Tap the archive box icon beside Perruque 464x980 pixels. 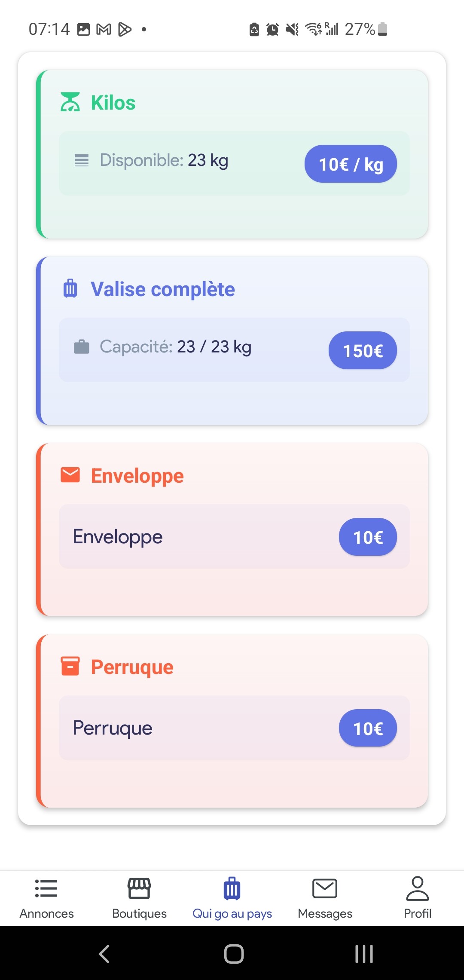pyautogui.click(x=70, y=666)
